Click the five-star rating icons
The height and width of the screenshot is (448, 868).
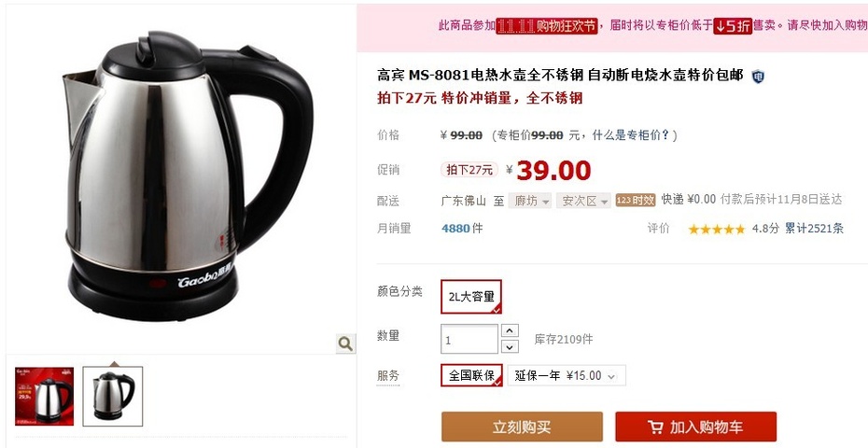coord(717,229)
